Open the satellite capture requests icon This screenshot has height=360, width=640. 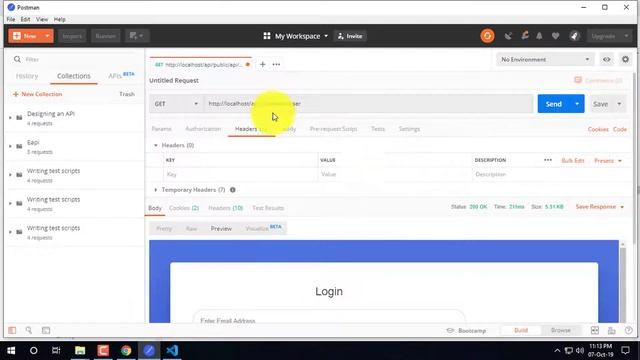(x=508, y=36)
